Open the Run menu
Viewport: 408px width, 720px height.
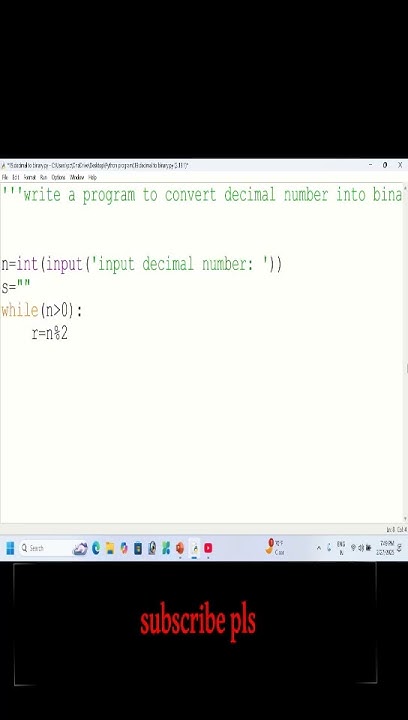[x=44, y=177]
